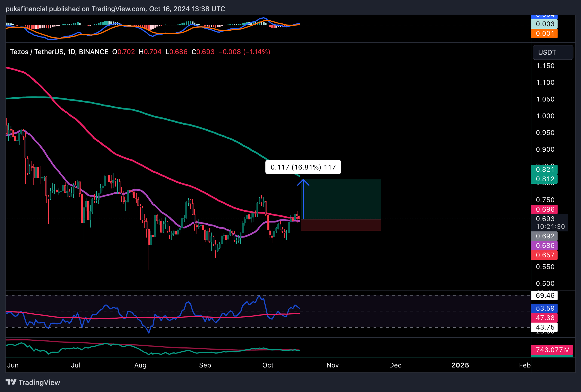
Task: Click the red 0.657 stop price label
Action: pos(544,255)
